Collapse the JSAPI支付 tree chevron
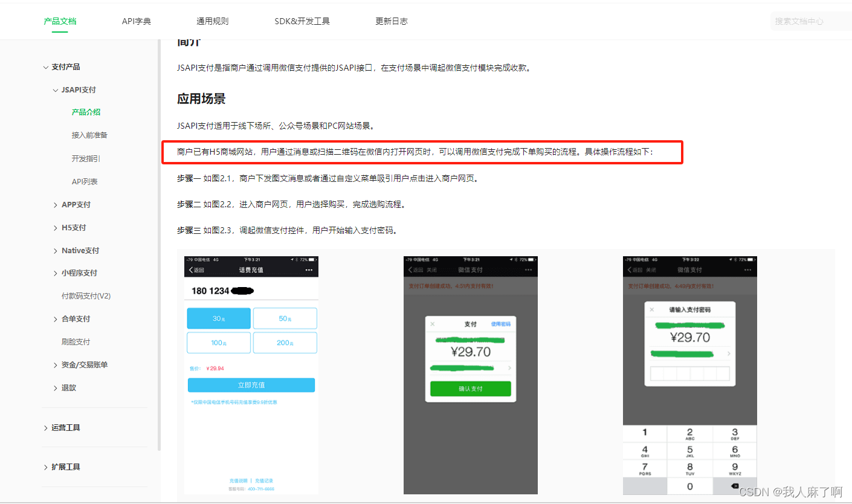Screen dimensions: 852x504 pos(56,90)
